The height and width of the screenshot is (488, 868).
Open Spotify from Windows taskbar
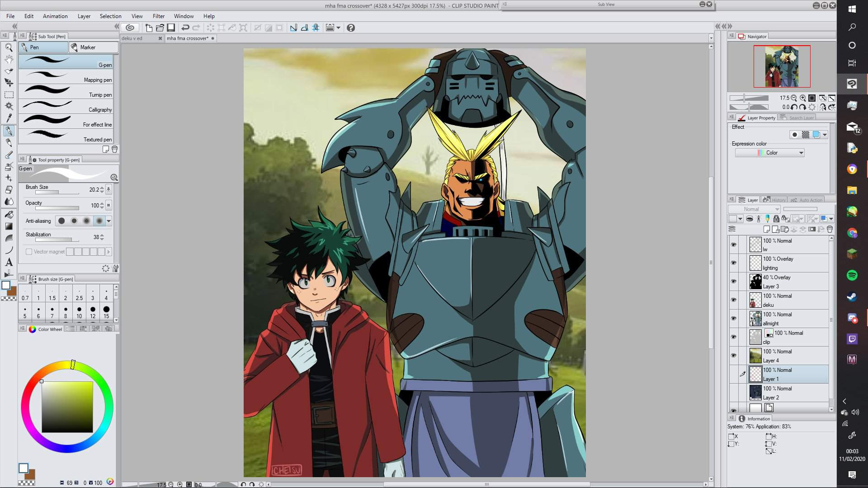click(x=852, y=275)
